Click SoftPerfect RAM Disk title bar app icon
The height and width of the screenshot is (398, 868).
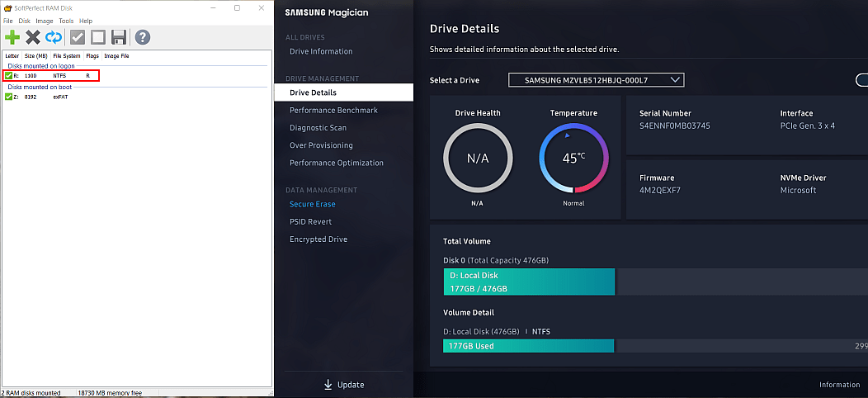[x=7, y=7]
